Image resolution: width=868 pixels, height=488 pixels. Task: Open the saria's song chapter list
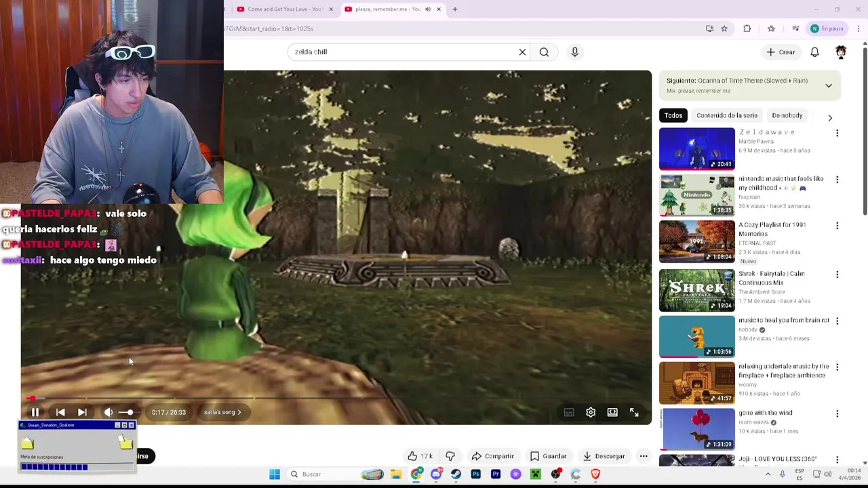222,412
